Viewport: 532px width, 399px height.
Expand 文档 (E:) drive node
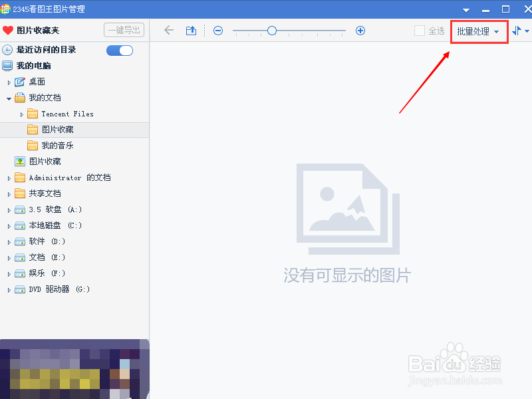9,258
